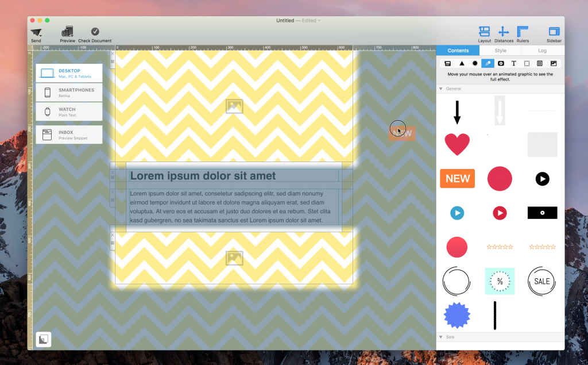Pick the light grey square graphic
Screen dimensions: 588x365
click(x=542, y=144)
